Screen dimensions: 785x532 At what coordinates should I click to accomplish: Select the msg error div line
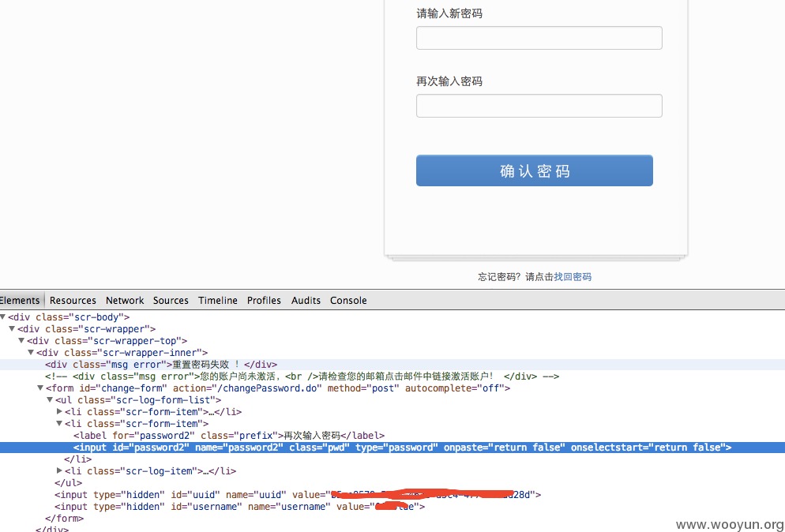click(392, 365)
